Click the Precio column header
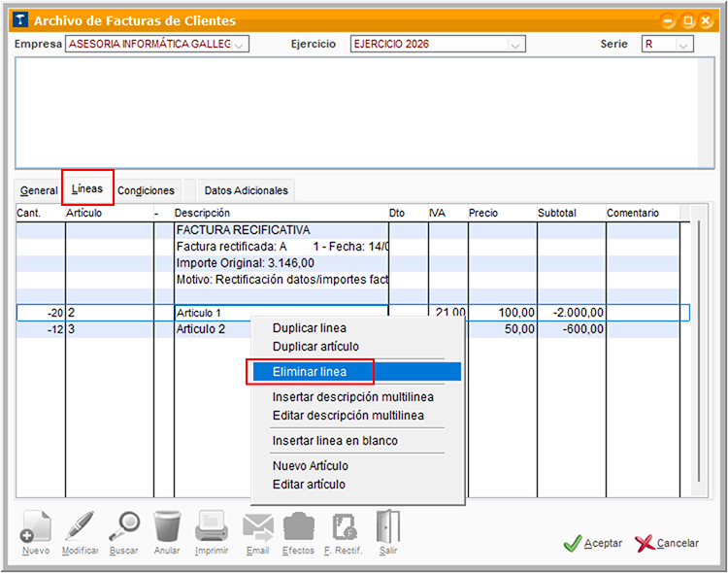This screenshot has width=728, height=573. (503, 213)
